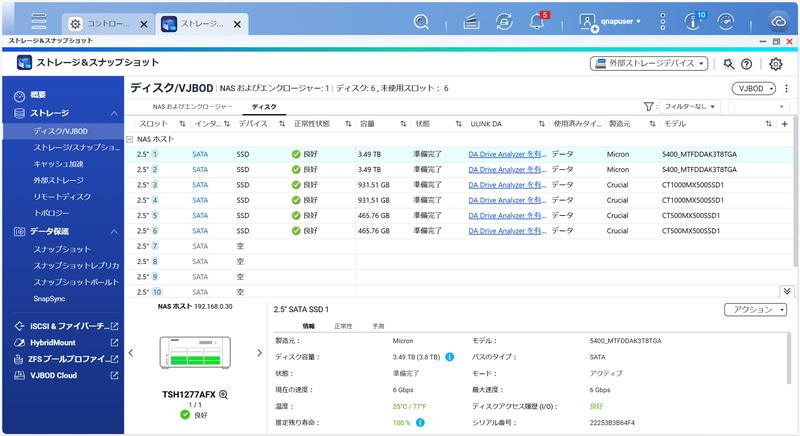Add a column with the plus icon
Viewport: 800px width, 436px height.
(x=785, y=124)
